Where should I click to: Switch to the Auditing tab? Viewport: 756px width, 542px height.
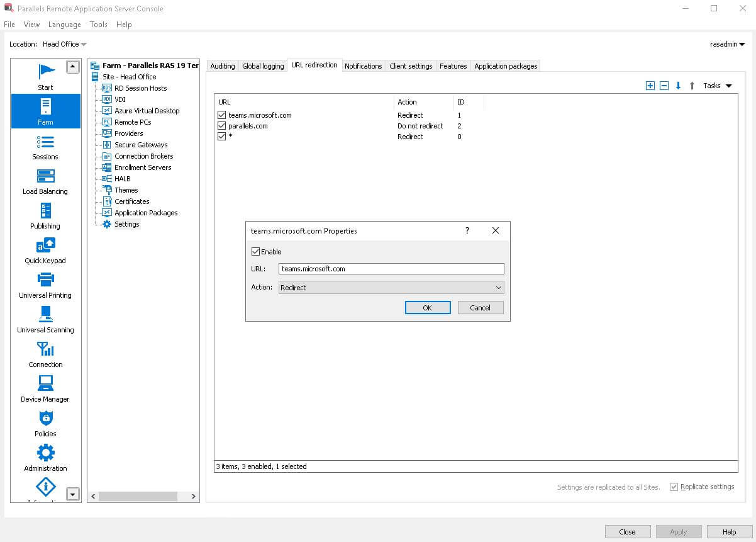click(x=223, y=66)
